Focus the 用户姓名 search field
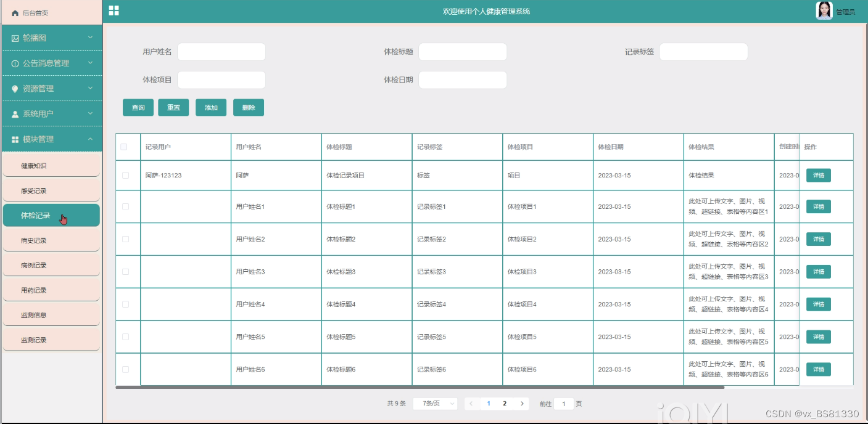868x424 pixels. [221, 52]
